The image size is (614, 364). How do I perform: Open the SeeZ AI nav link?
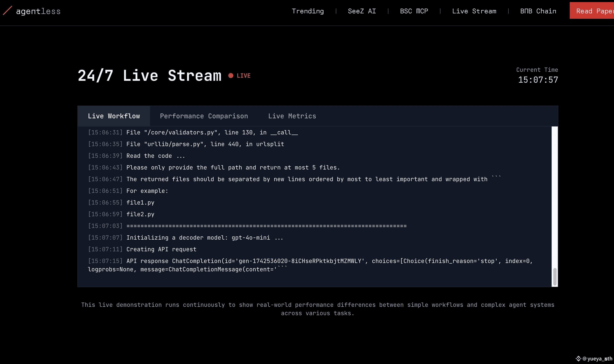(x=362, y=11)
